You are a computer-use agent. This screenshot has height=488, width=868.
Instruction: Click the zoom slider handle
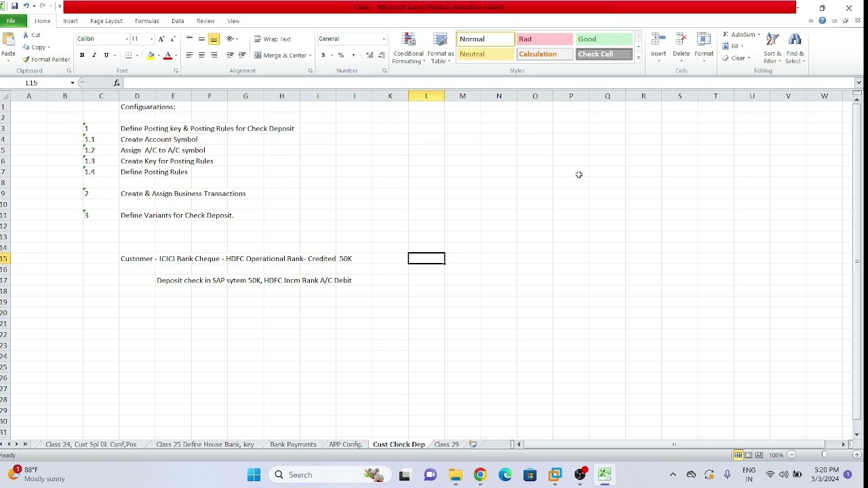[825, 455]
